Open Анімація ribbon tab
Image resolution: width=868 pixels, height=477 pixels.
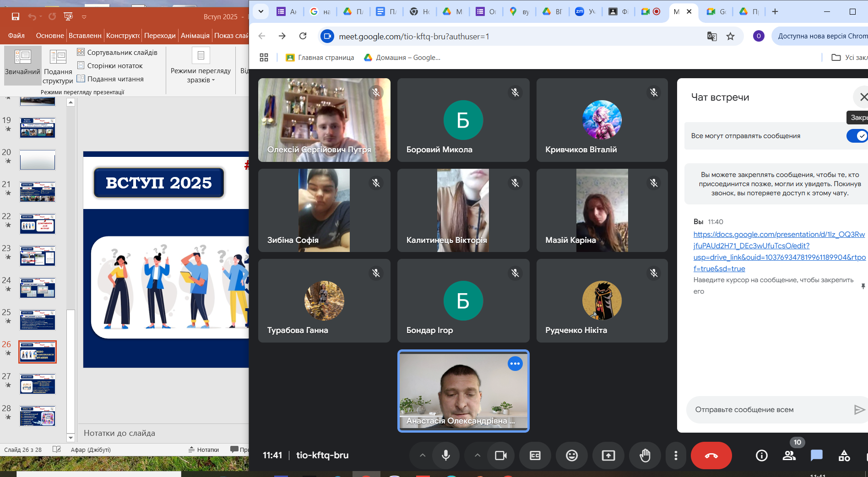pyautogui.click(x=195, y=35)
